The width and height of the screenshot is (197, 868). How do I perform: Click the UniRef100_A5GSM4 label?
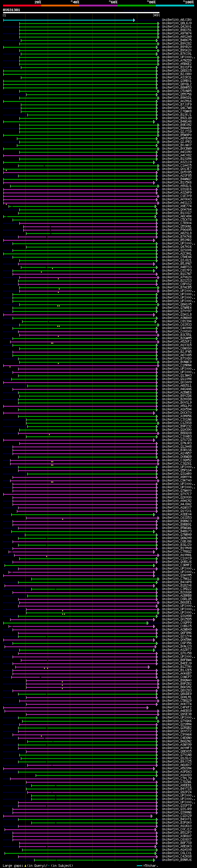coord(176,768)
